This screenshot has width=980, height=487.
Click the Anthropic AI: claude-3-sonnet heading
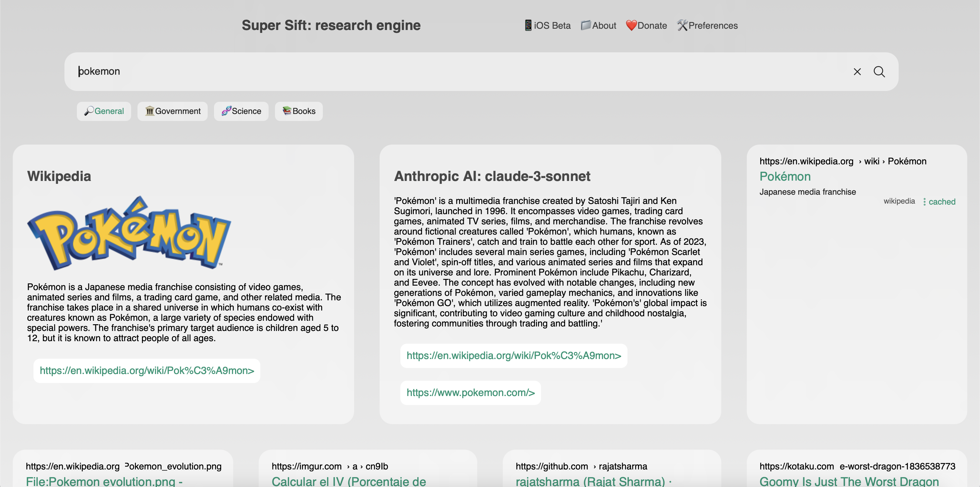click(x=492, y=176)
